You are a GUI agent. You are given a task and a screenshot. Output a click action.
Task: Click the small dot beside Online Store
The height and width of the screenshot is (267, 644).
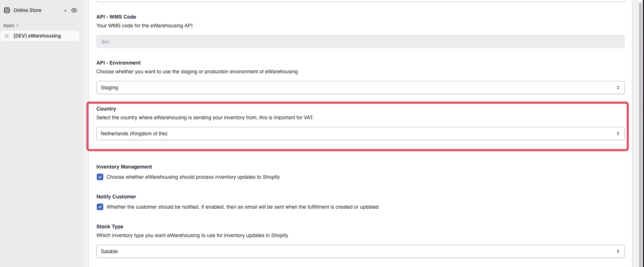pos(65,11)
